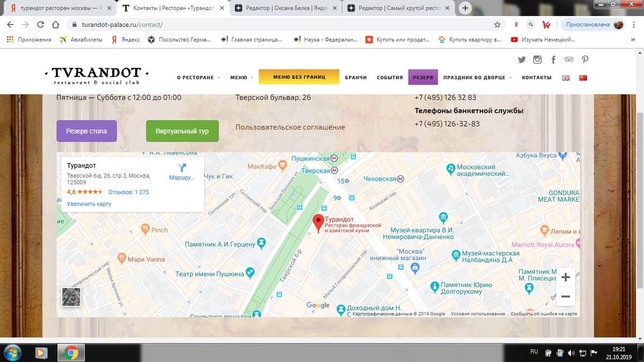Screen dimensions: 644x362
Task: Go back to previous page
Action: (x=10, y=25)
